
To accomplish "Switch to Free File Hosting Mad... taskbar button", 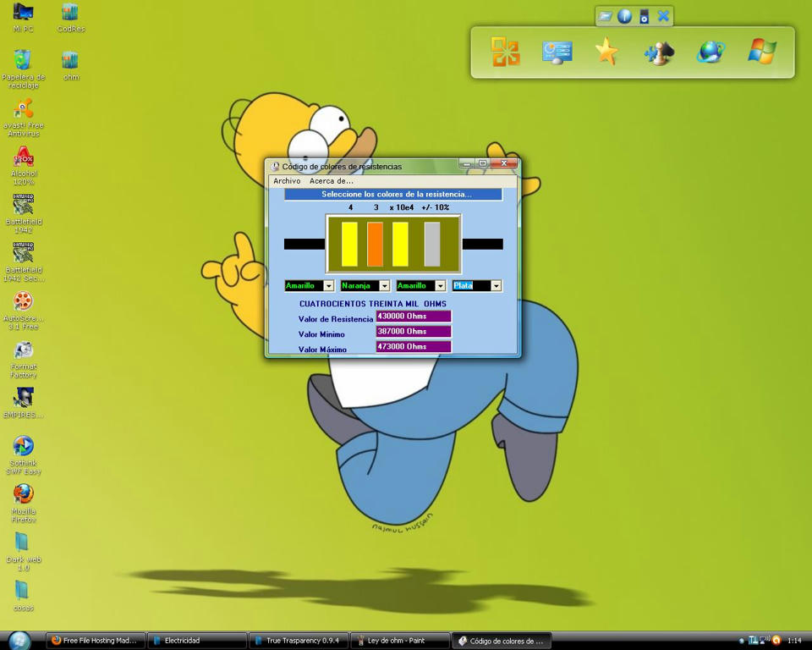I will pyautogui.click(x=96, y=641).
